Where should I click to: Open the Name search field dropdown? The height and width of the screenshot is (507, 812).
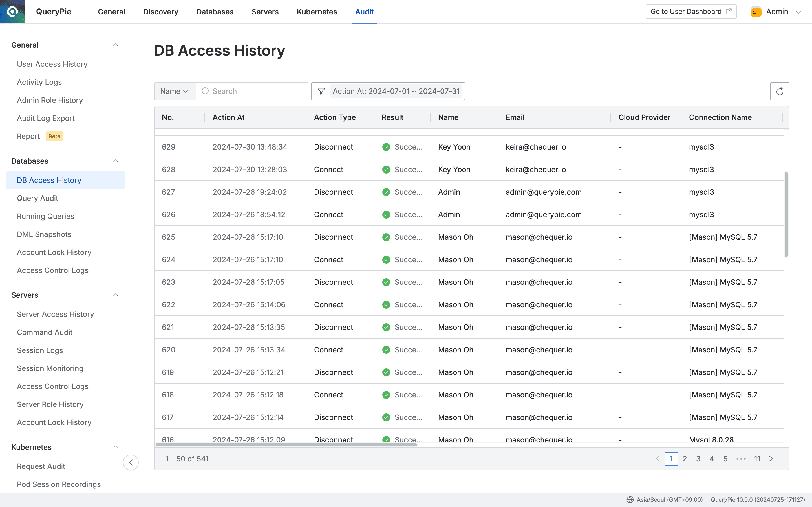[x=174, y=91]
